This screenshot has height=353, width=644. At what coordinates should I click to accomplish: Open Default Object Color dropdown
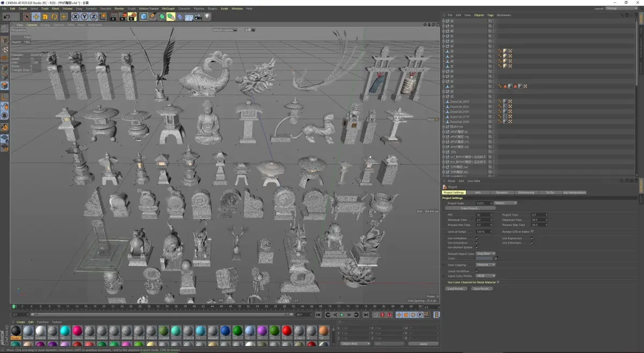[x=486, y=254]
